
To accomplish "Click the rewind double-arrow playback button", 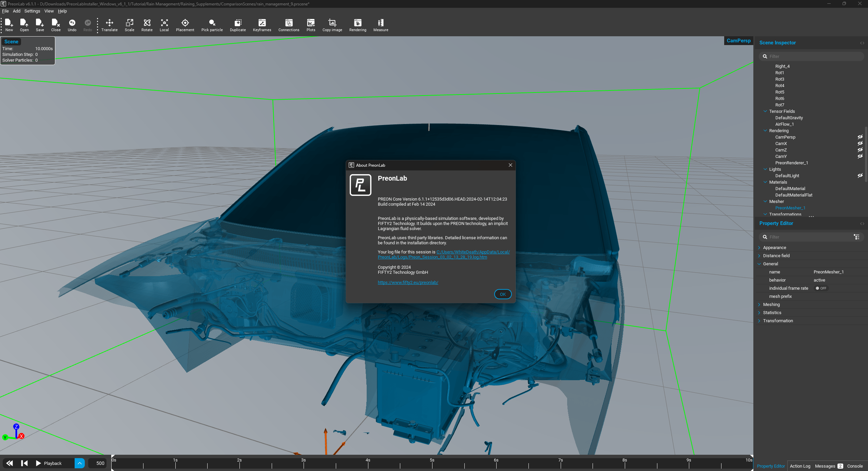I will 9,463.
